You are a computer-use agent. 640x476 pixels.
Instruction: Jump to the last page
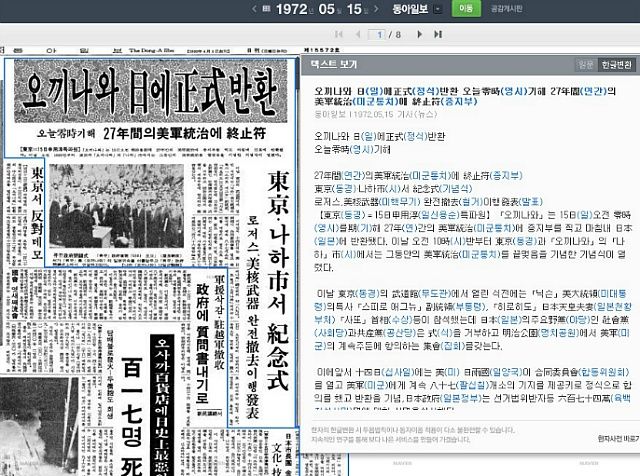[438, 34]
